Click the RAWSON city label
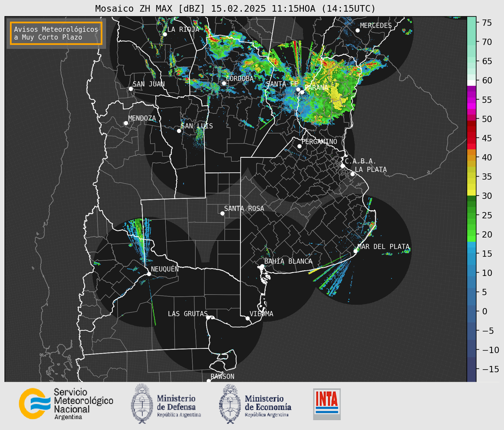This screenshot has width=504, height=430. pos(222,376)
